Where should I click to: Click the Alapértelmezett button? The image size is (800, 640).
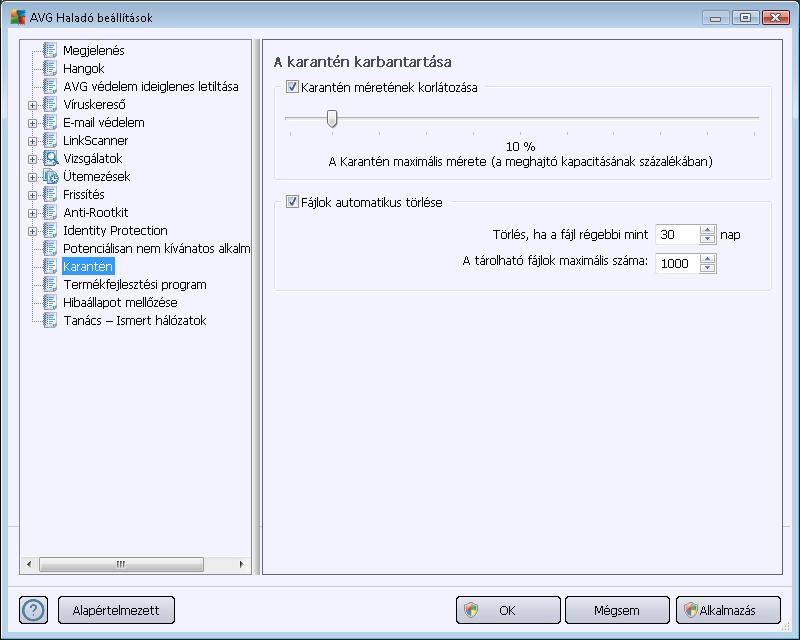(x=116, y=610)
